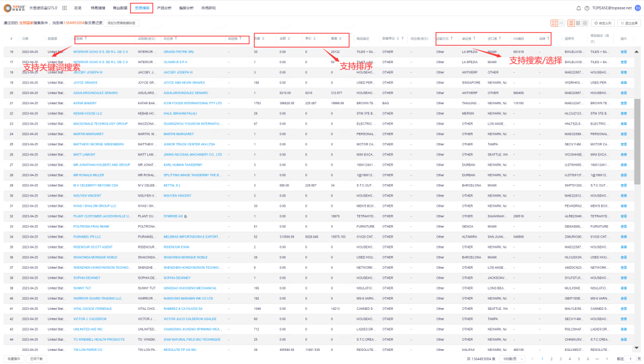The image size is (644, 364).
Task: Open 查看 link in KATAR BAKERY row
Action: pos(624,103)
